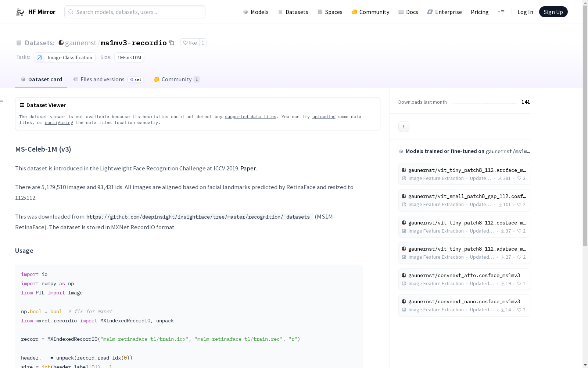
Task: Expand the table of contents sidebar toggle
Action: [x=2, y=102]
